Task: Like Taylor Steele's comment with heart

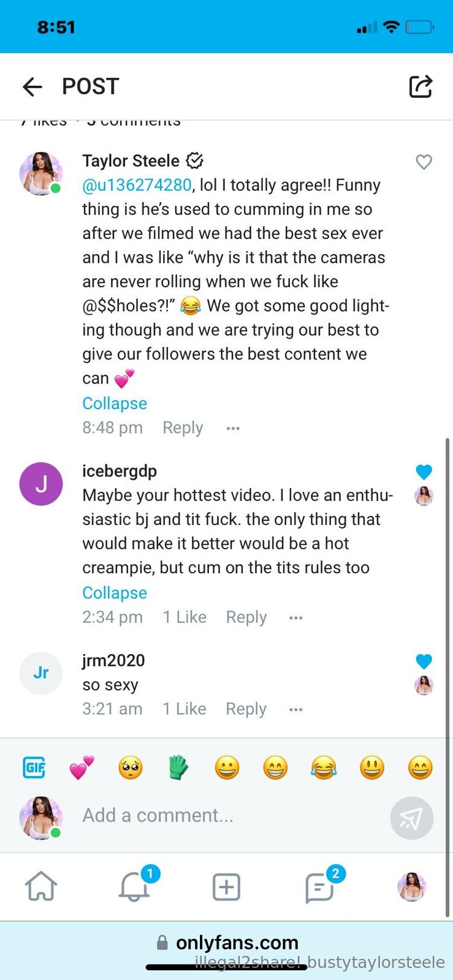Action: 424,162
